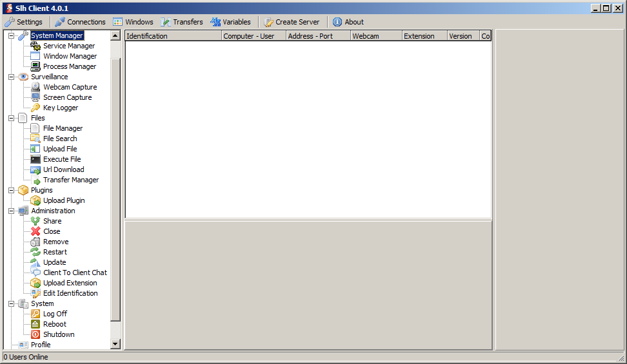Click the Create Server button

tap(292, 22)
